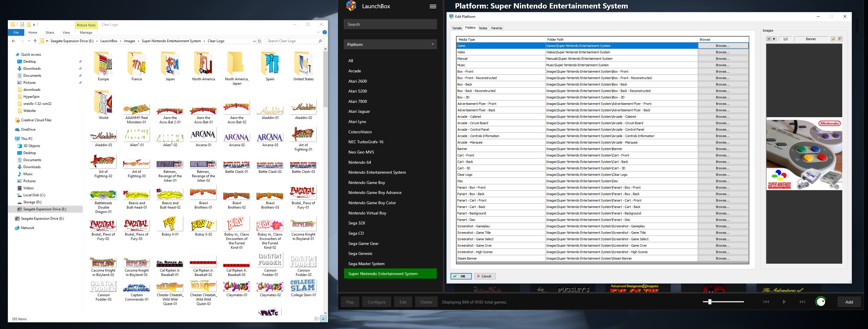868x329 pixels.
Task: Select the Banner media type row
Action: pyautogui.click(x=501, y=149)
